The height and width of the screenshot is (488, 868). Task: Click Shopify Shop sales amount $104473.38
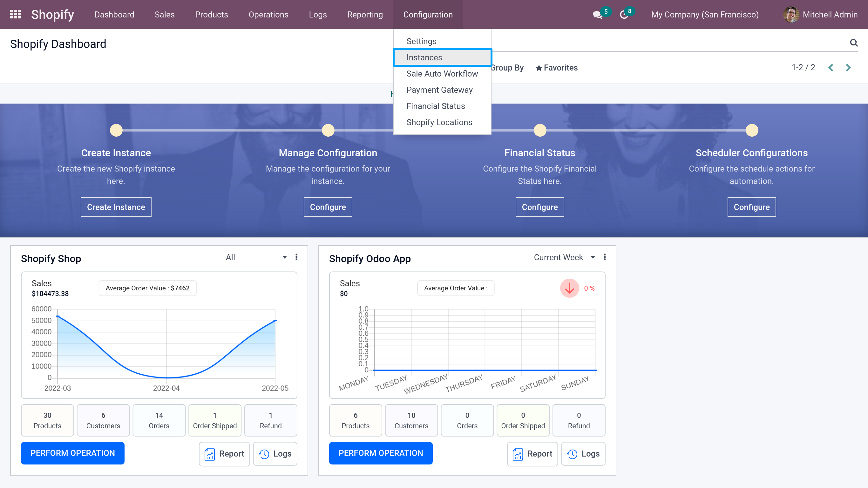tap(50, 294)
